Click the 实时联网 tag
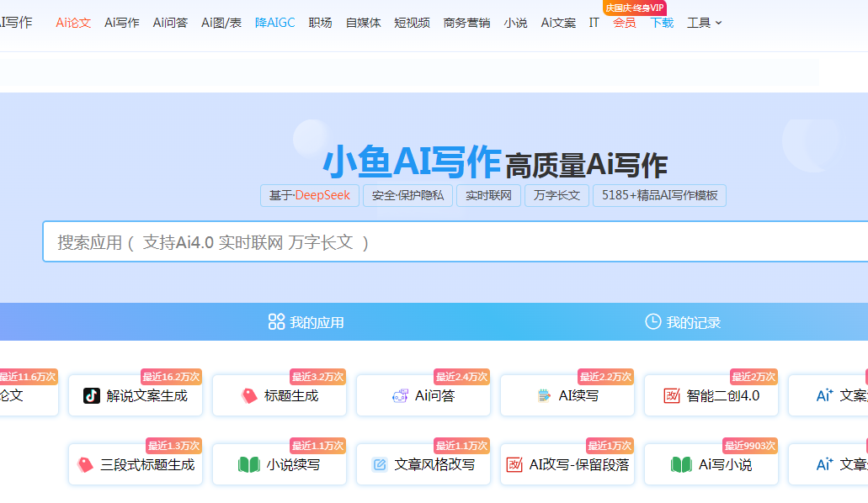The image size is (868, 503). (488, 195)
